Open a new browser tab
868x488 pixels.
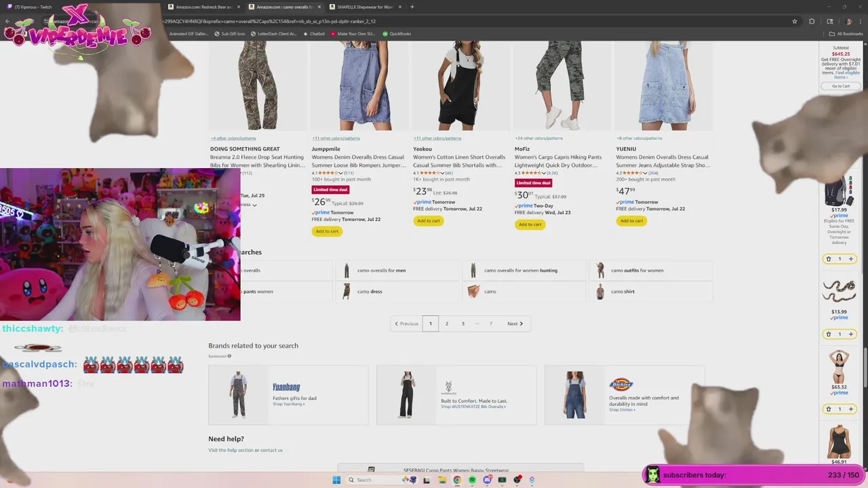412,7
